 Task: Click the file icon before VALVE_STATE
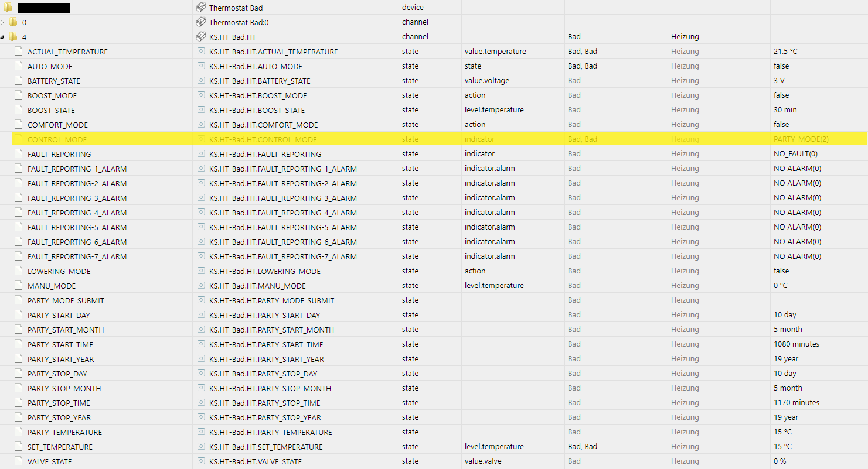[18, 461]
